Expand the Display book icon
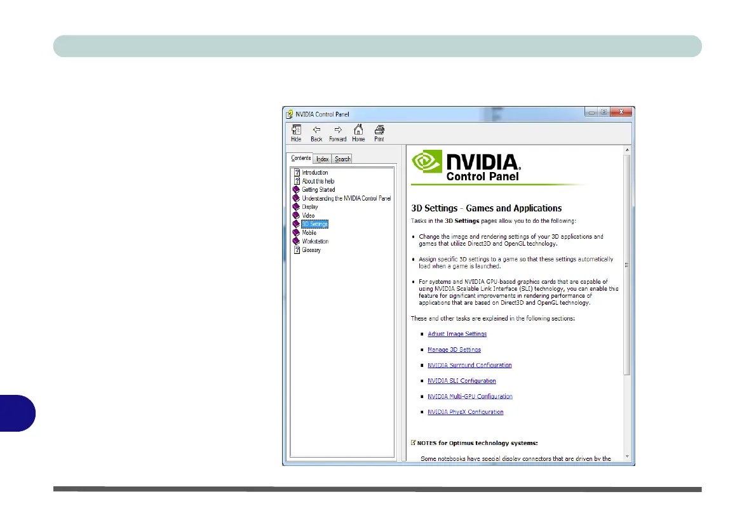This screenshot has width=756, height=532. [x=296, y=207]
